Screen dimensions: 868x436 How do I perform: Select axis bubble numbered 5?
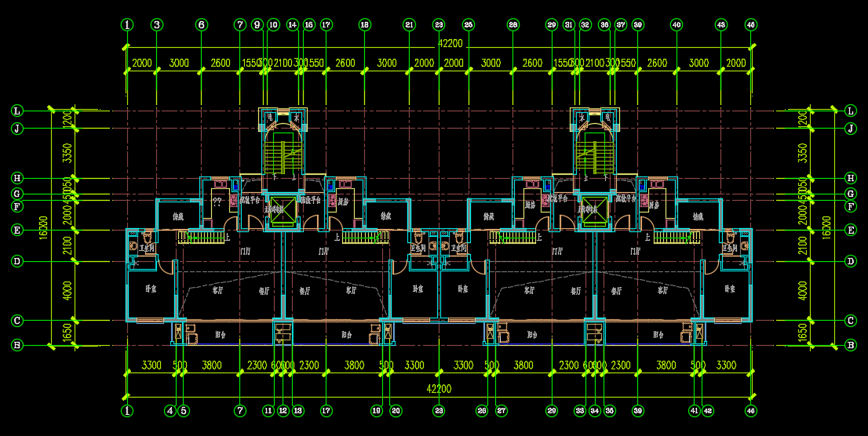point(184,411)
